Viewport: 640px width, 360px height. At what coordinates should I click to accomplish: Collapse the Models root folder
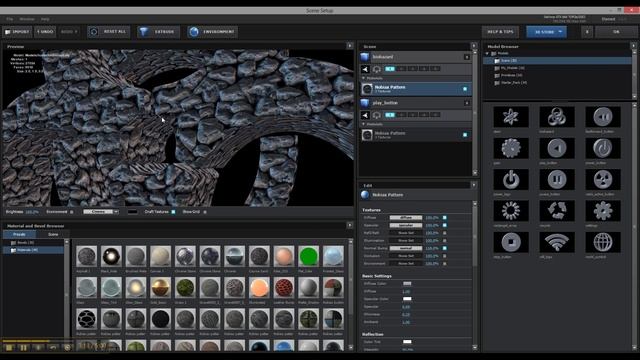click(487, 53)
